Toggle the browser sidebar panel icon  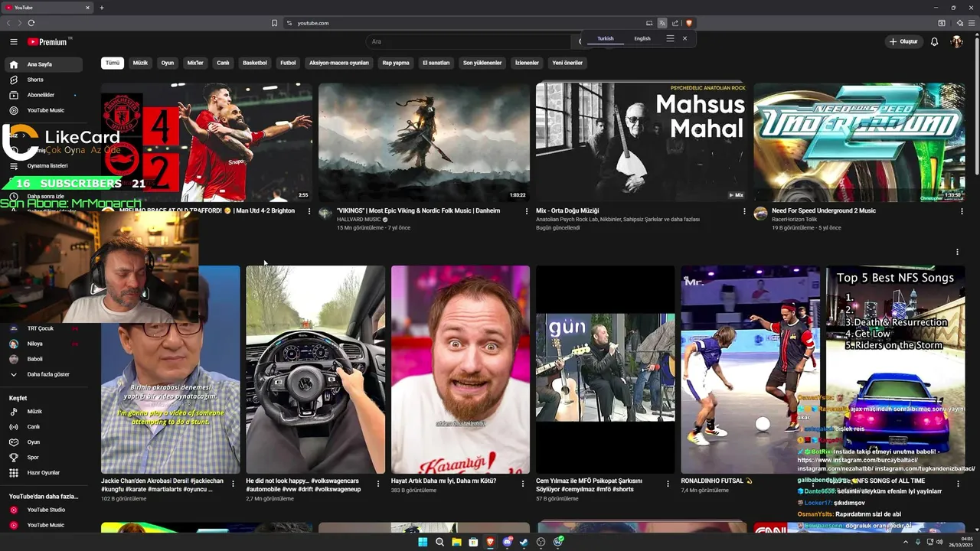click(942, 23)
